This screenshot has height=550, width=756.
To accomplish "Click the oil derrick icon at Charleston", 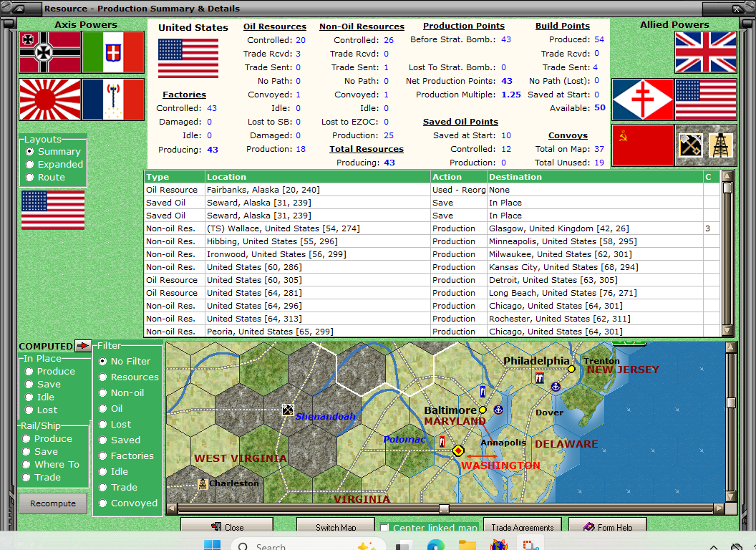I will [203, 484].
